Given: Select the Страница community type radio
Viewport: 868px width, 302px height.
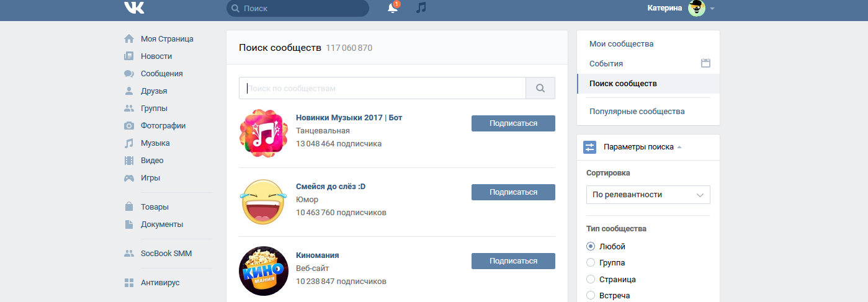Looking at the screenshot, I should click(x=591, y=280).
